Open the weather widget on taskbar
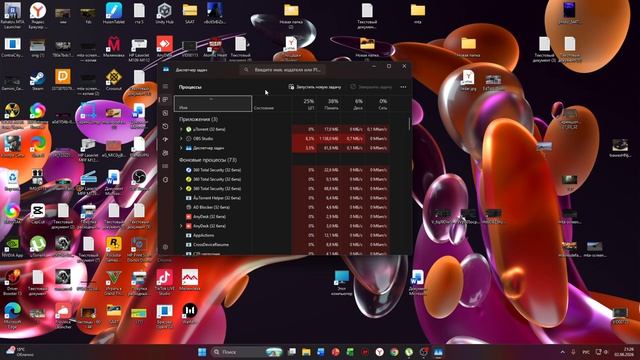This screenshot has width=640, height=360. (x=21, y=352)
